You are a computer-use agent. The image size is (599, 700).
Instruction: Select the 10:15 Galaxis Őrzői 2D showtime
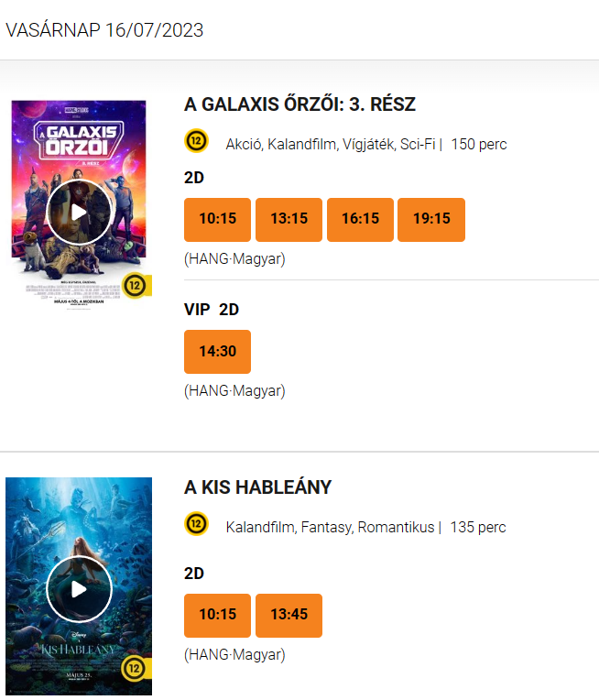(x=217, y=220)
